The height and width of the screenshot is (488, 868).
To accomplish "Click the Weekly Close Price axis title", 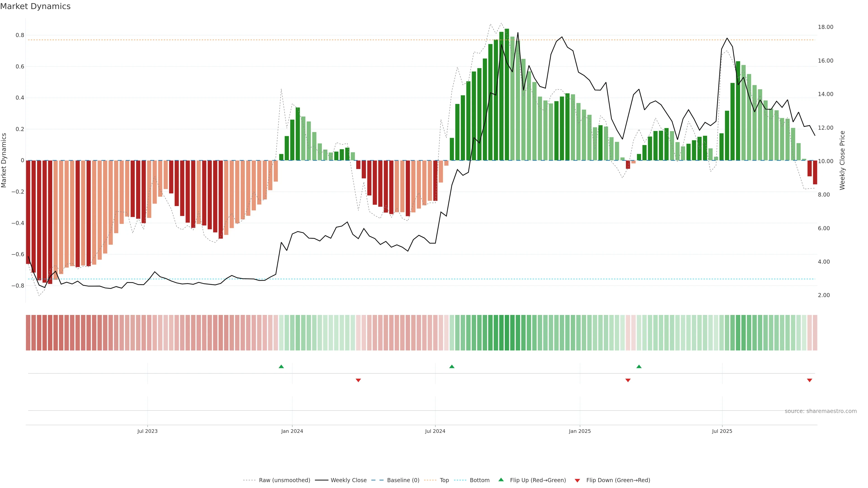I will 842,160.
